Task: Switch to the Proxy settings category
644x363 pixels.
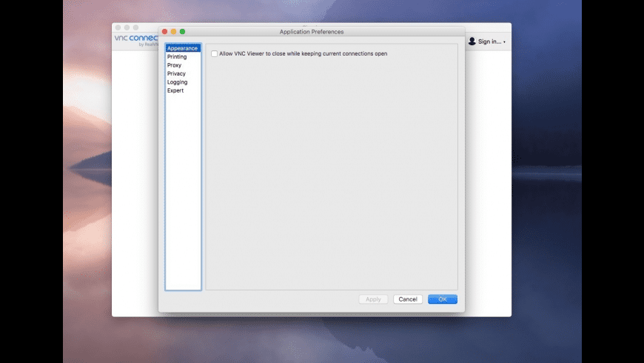Action: pyautogui.click(x=174, y=65)
